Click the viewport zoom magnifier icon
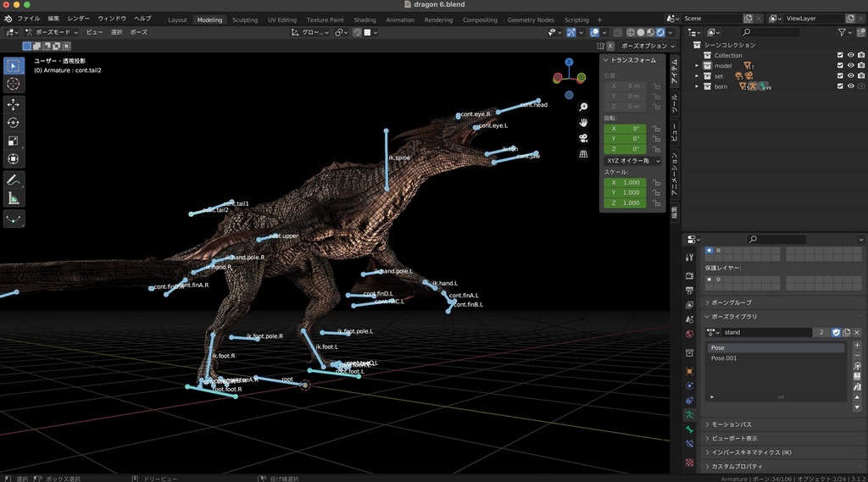This screenshot has height=482, width=868. tap(583, 107)
